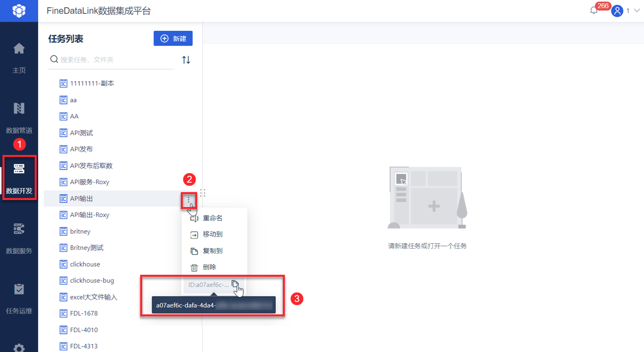Click the FineDataLink数据集成平台 title
The width and height of the screenshot is (644, 352).
(x=99, y=10)
